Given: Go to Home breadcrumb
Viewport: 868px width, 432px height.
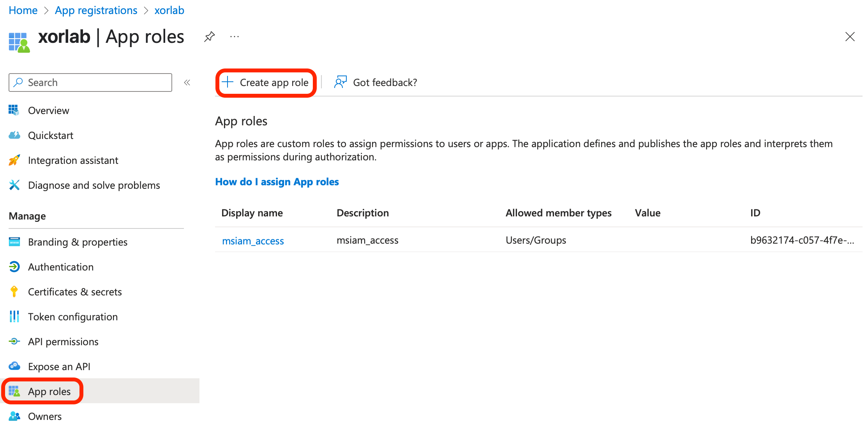Looking at the screenshot, I should tap(23, 10).
